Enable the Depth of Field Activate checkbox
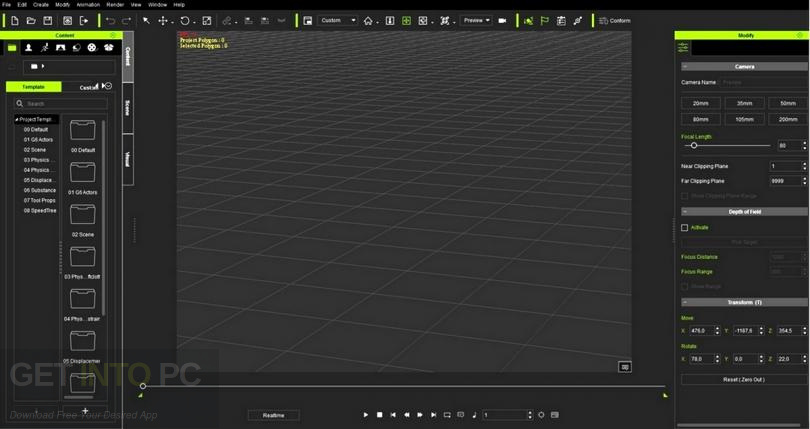Screen dimensions: 810x429 click(684, 227)
